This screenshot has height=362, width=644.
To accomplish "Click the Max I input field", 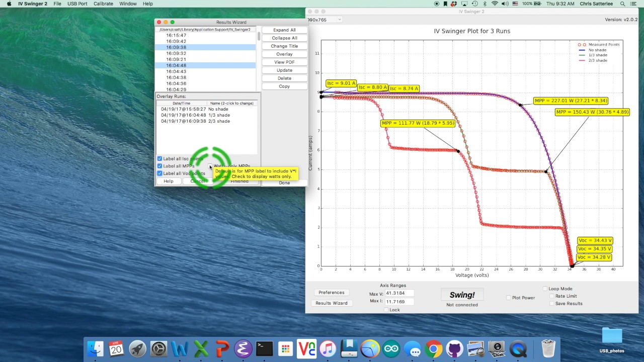I will (399, 302).
